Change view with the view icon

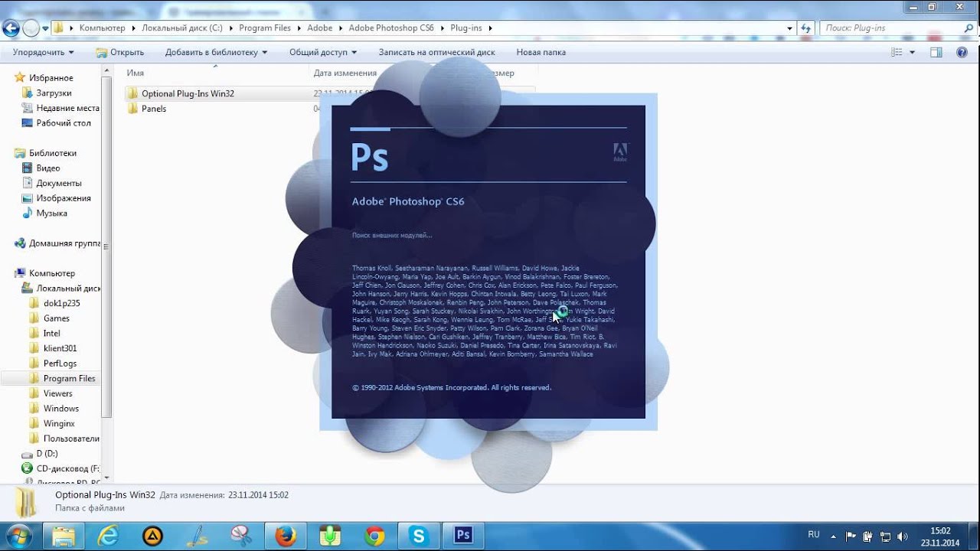(x=897, y=52)
